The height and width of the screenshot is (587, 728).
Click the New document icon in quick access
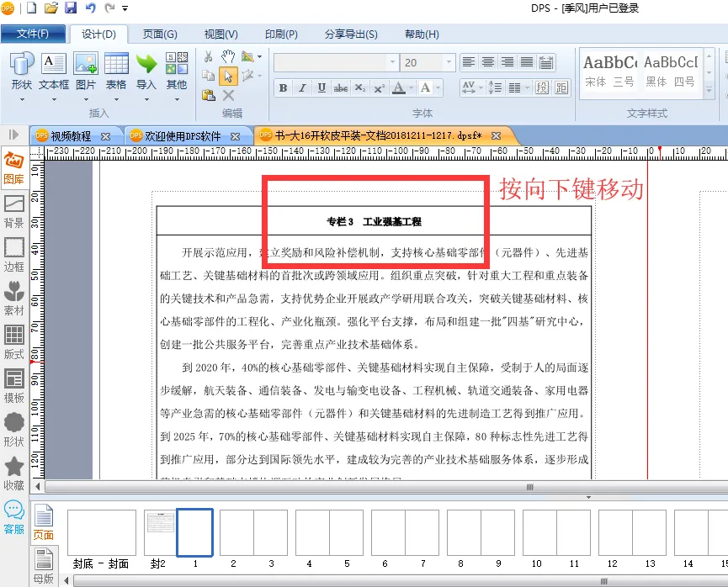[31, 8]
